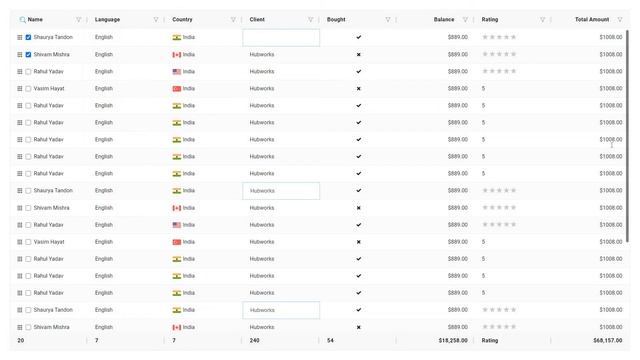Click row handle of the lower Vasim Hayat row
The image size is (640, 360).
point(20,242)
